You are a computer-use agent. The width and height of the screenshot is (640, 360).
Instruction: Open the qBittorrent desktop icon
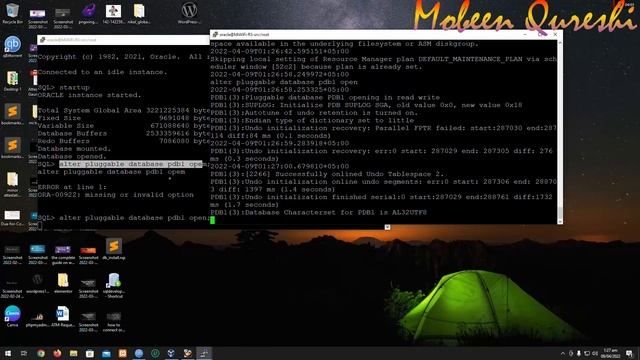point(12,47)
